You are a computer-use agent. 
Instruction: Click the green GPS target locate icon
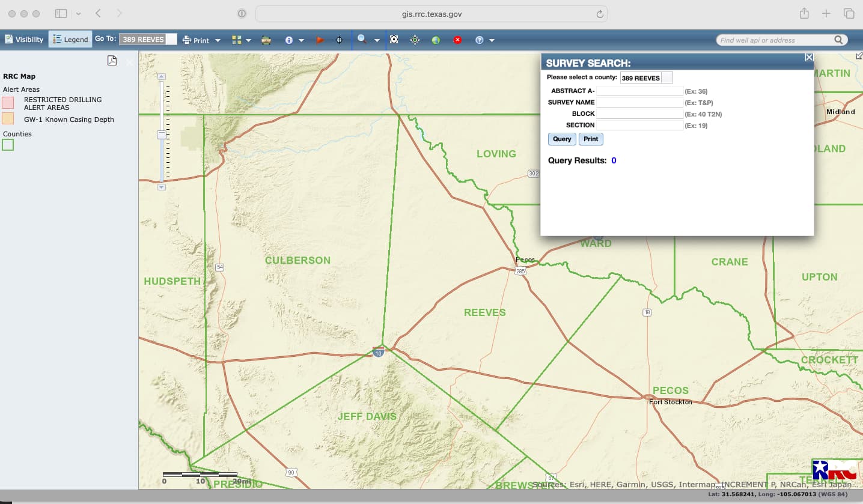click(x=415, y=40)
